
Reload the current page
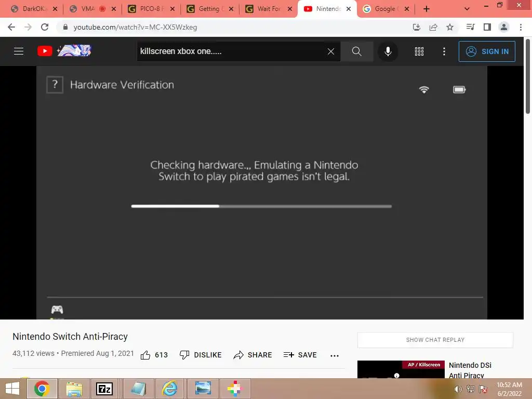(x=45, y=27)
